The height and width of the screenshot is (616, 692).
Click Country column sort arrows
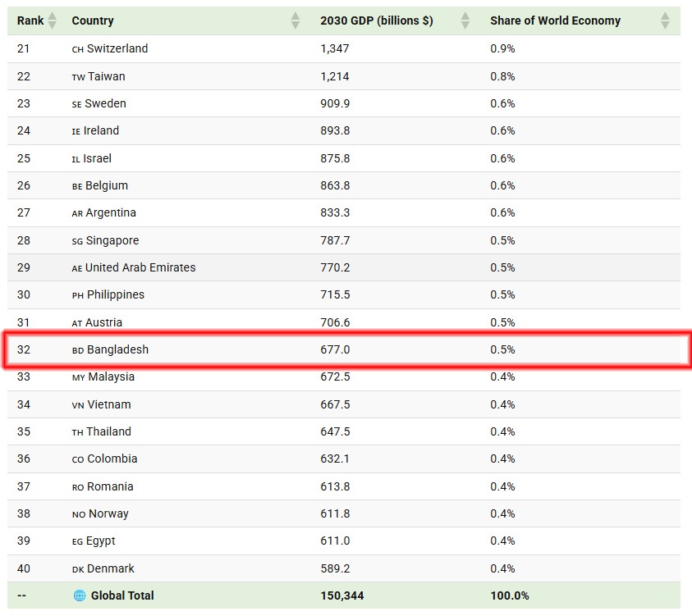click(x=296, y=21)
